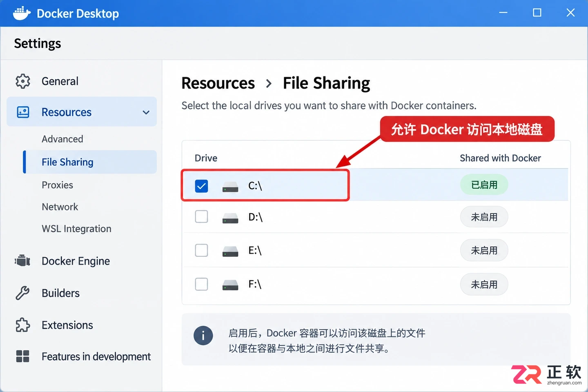Click the Docker whale logo icon
The height and width of the screenshot is (392, 588).
22,13
